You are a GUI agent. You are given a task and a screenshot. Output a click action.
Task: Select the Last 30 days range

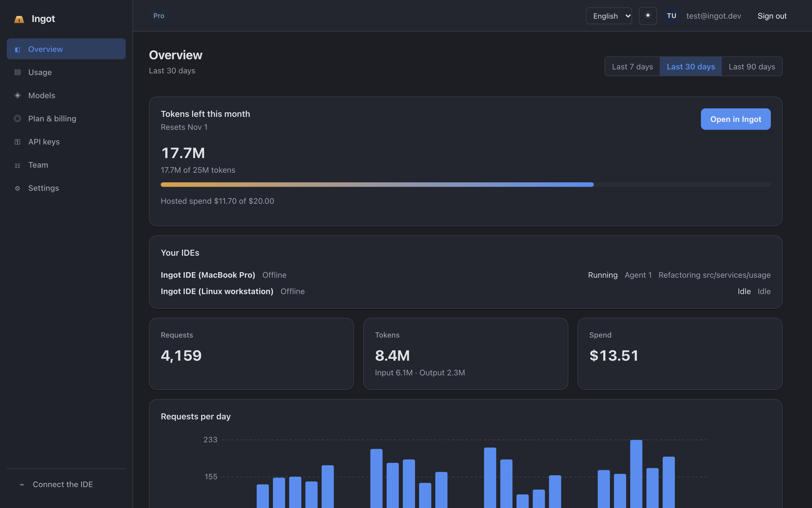click(x=690, y=67)
